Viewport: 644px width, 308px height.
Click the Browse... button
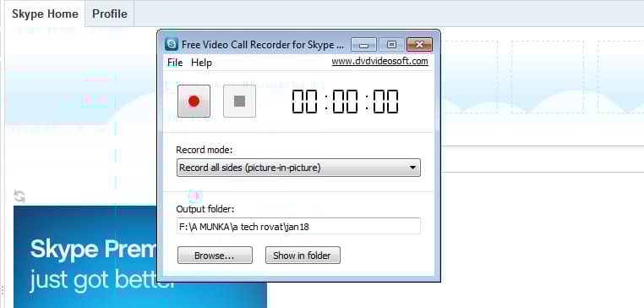[x=215, y=256]
